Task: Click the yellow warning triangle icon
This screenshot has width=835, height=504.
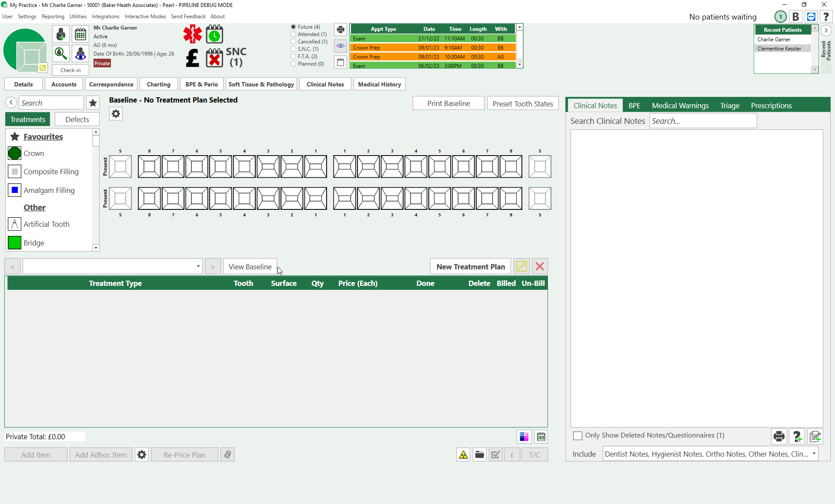Action: coord(463,455)
